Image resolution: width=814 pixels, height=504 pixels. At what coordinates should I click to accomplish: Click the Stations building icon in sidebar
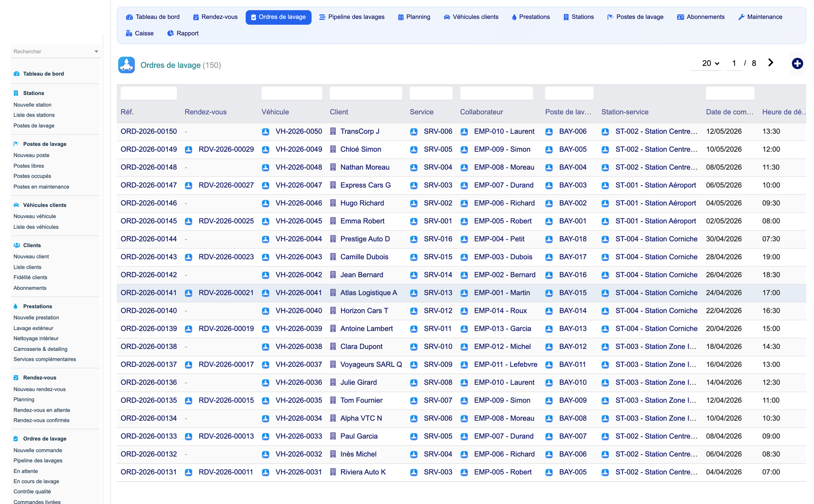pyautogui.click(x=16, y=93)
